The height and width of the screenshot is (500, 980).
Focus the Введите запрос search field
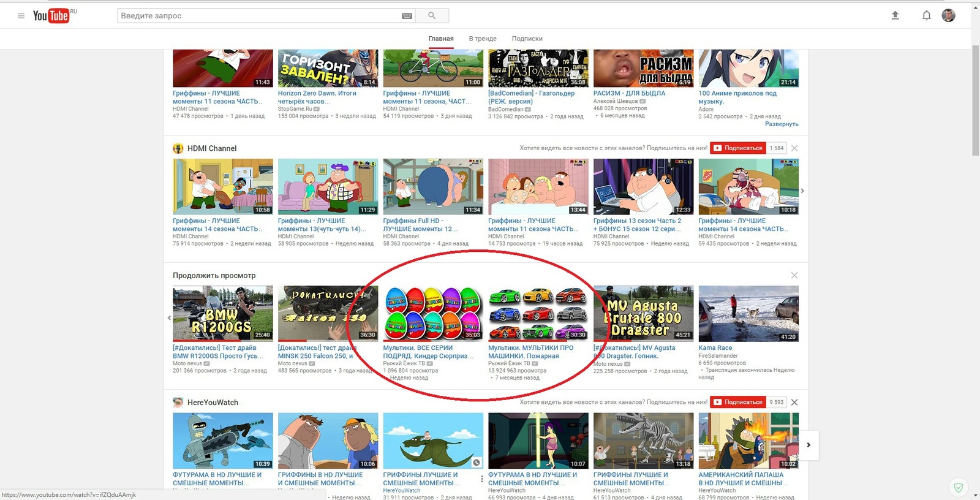click(260, 16)
